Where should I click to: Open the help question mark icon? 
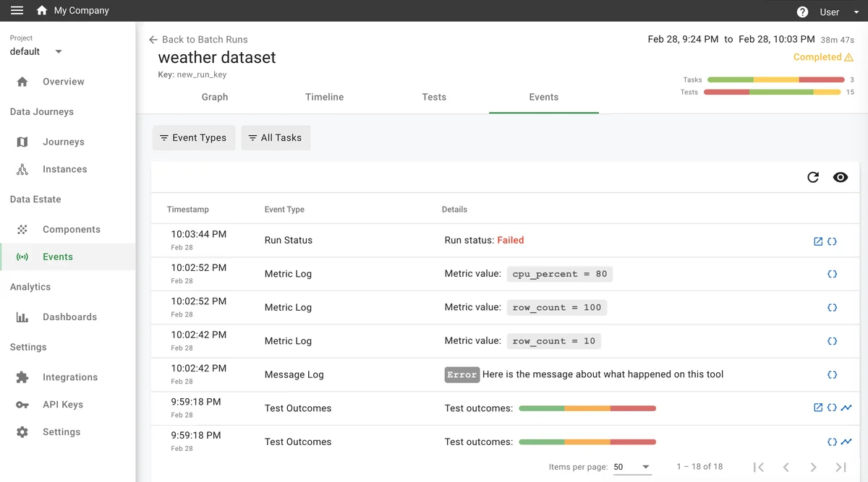(x=802, y=12)
